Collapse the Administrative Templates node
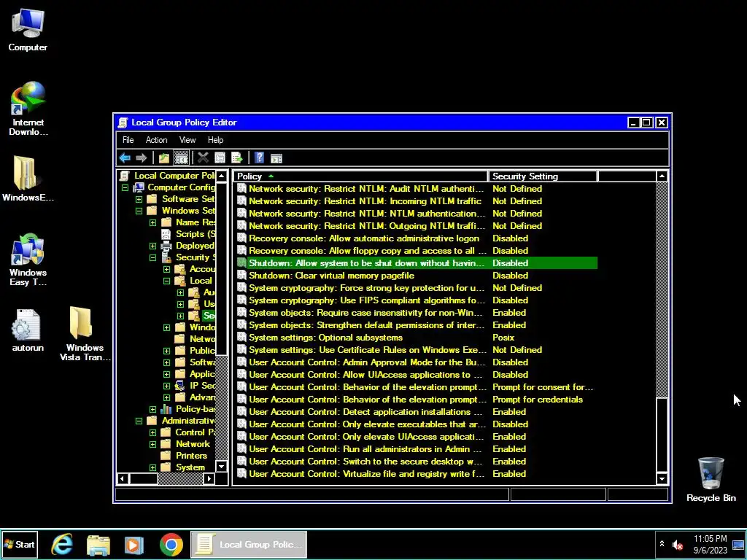This screenshot has height=560, width=747. (139, 421)
